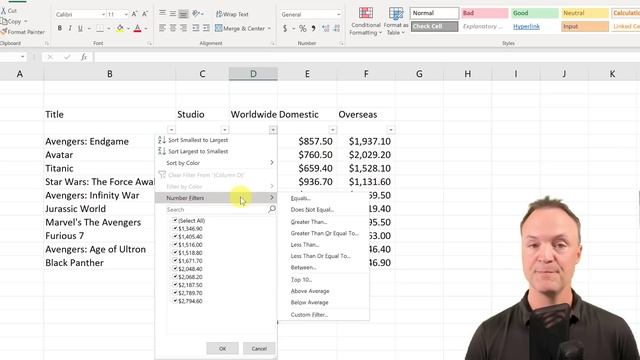This screenshot has width=640, height=360.
Task: Uncheck the $1,405.40 filter value
Action: (175, 236)
